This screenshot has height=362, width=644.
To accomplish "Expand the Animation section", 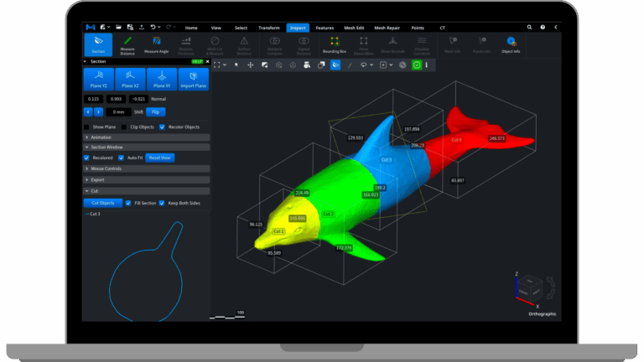I will tap(101, 137).
